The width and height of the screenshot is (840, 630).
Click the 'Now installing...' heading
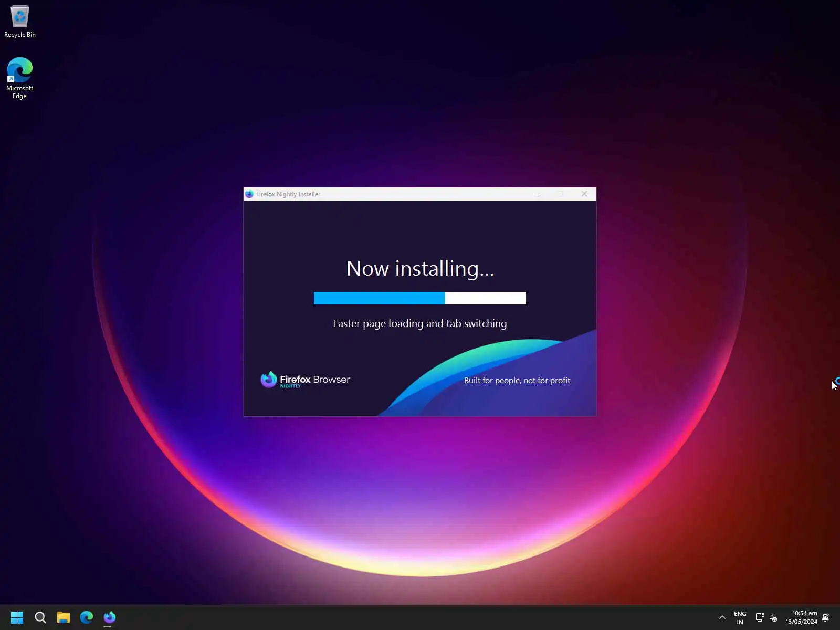pos(420,269)
